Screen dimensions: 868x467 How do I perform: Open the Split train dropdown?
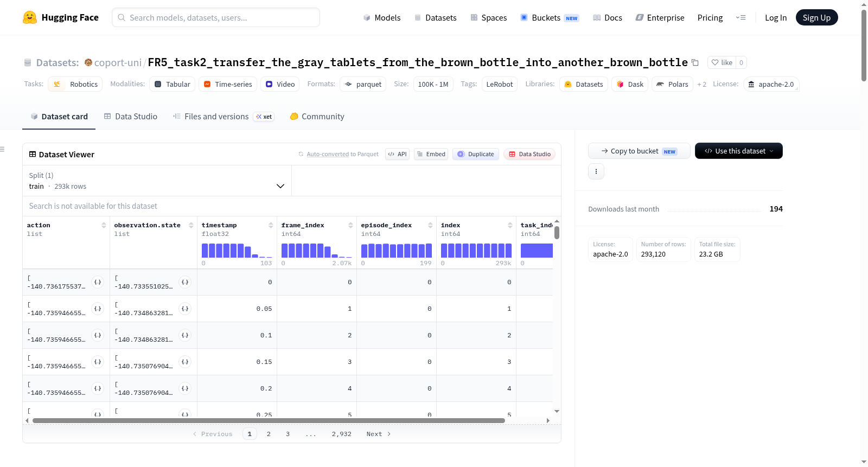(x=157, y=181)
